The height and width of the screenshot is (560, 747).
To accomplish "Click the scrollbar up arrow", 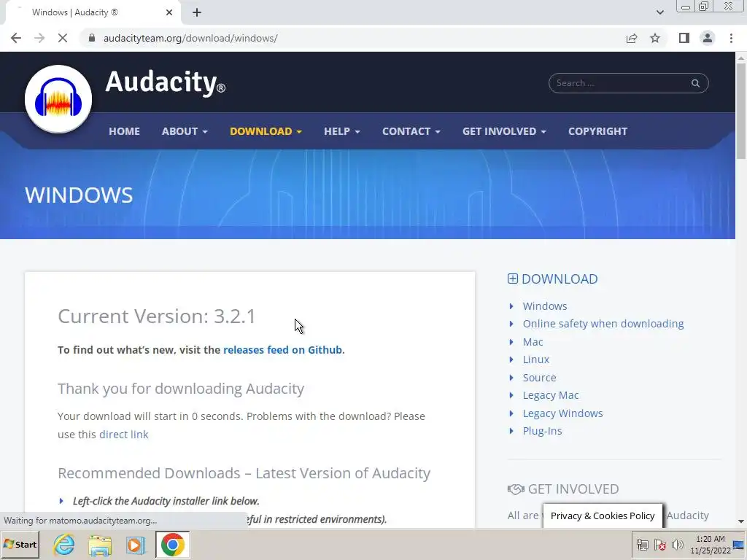I will [x=741, y=58].
